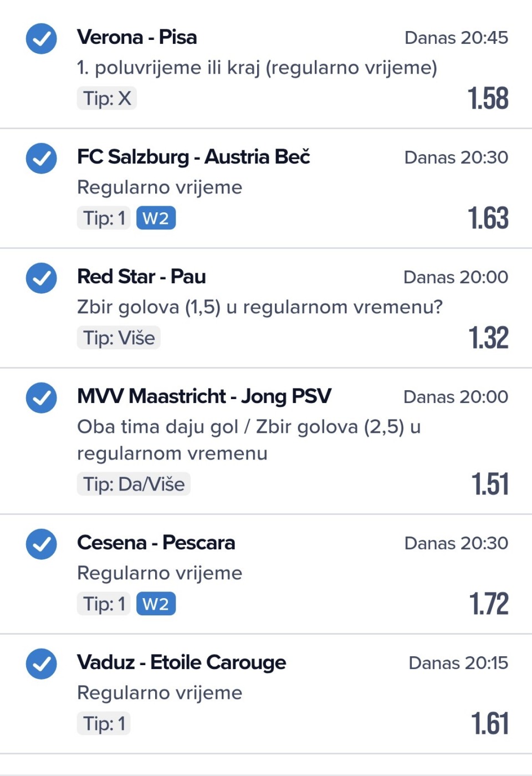Viewport: 532px width, 776px height.
Task: Open the Verona - Pisa match title
Action: (x=137, y=37)
